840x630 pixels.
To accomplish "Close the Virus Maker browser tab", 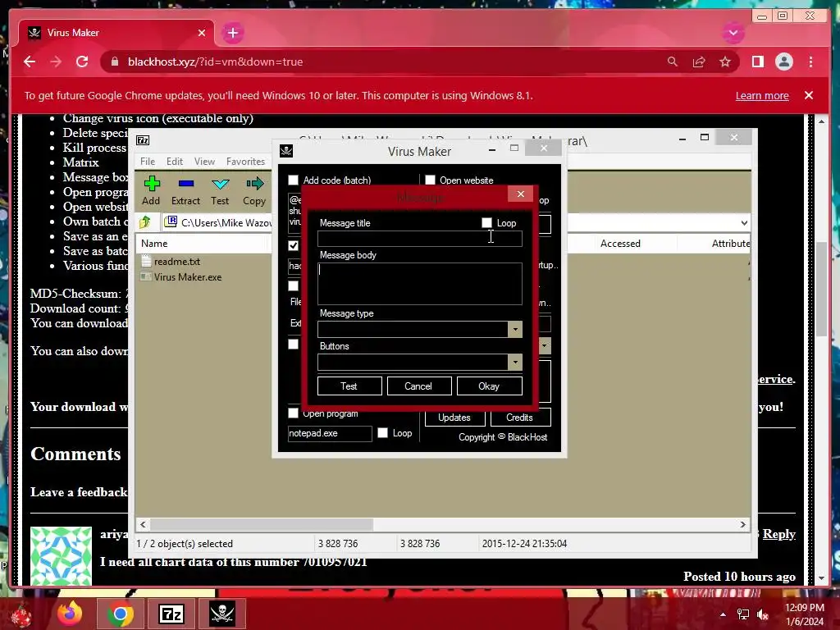I will pyautogui.click(x=202, y=33).
